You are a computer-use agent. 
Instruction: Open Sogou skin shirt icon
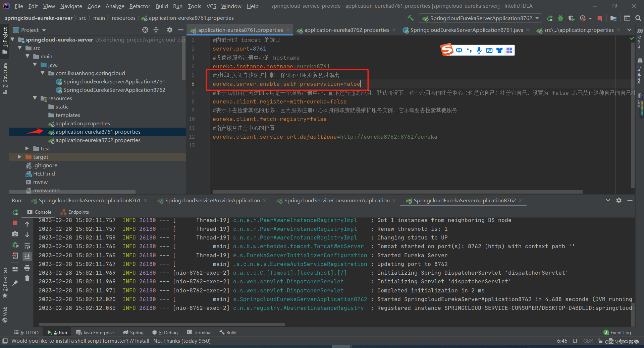coord(499,50)
